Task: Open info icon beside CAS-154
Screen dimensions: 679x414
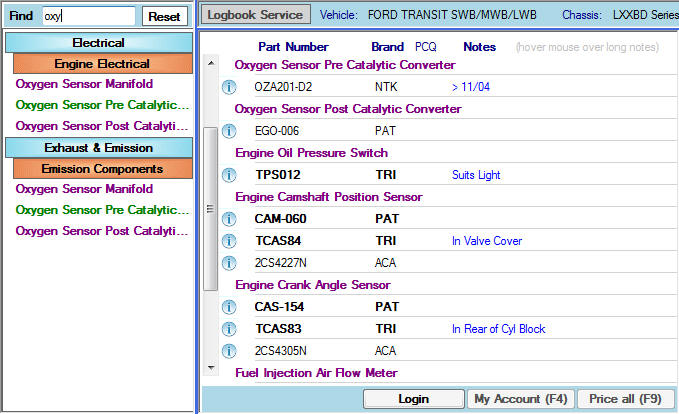Action: [x=228, y=307]
